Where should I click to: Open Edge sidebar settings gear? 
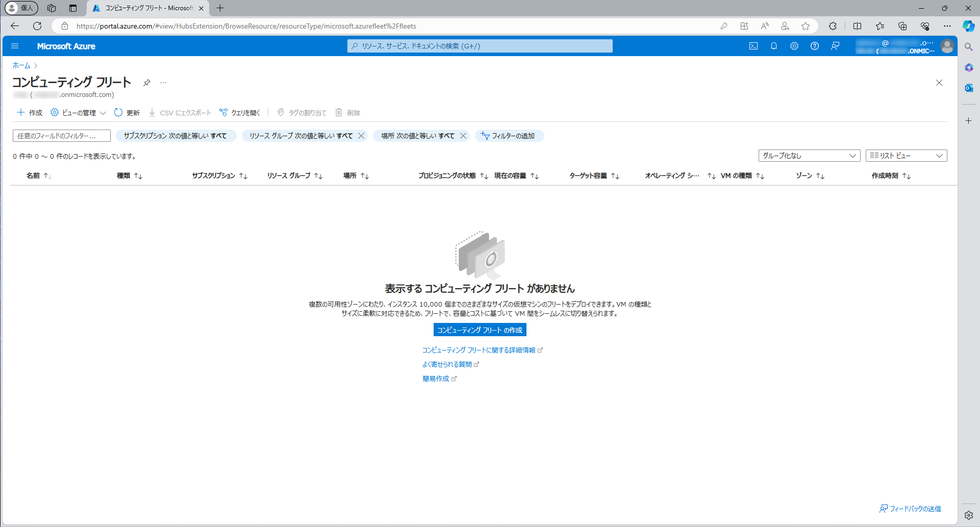coord(969,515)
